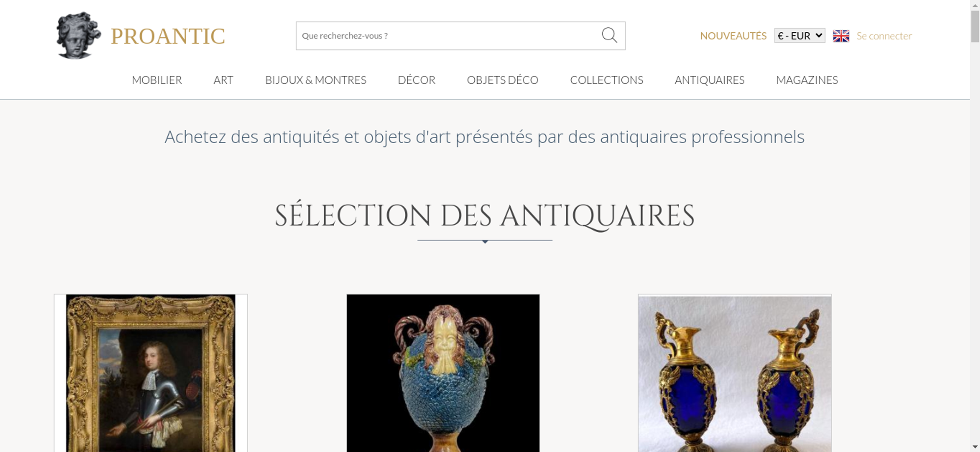Open the MOBILIER menu
This screenshot has width=980, height=452.
157,80
